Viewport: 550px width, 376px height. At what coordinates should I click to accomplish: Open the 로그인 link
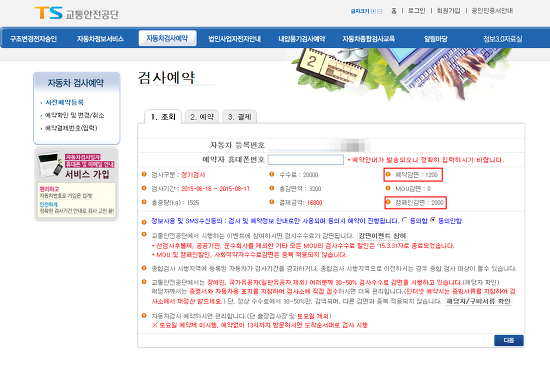click(416, 11)
